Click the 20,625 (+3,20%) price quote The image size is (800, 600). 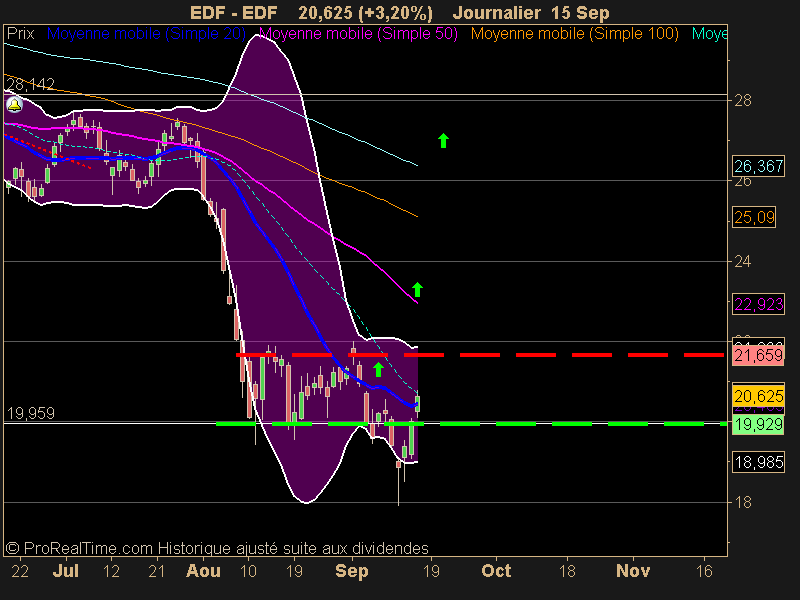click(365, 13)
